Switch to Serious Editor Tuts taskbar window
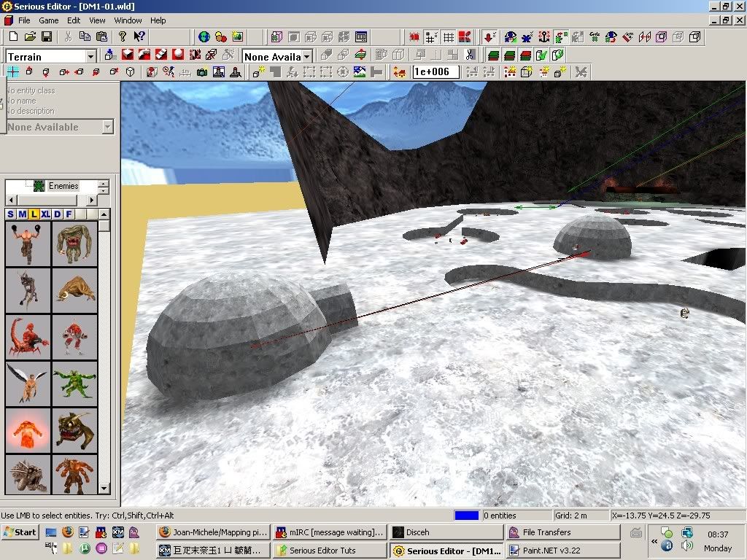 pyautogui.click(x=329, y=551)
